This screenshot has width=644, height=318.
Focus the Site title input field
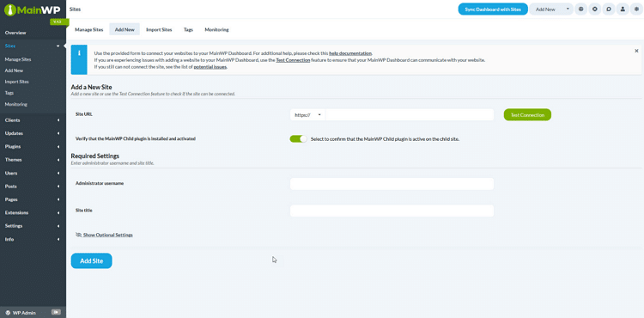point(392,211)
